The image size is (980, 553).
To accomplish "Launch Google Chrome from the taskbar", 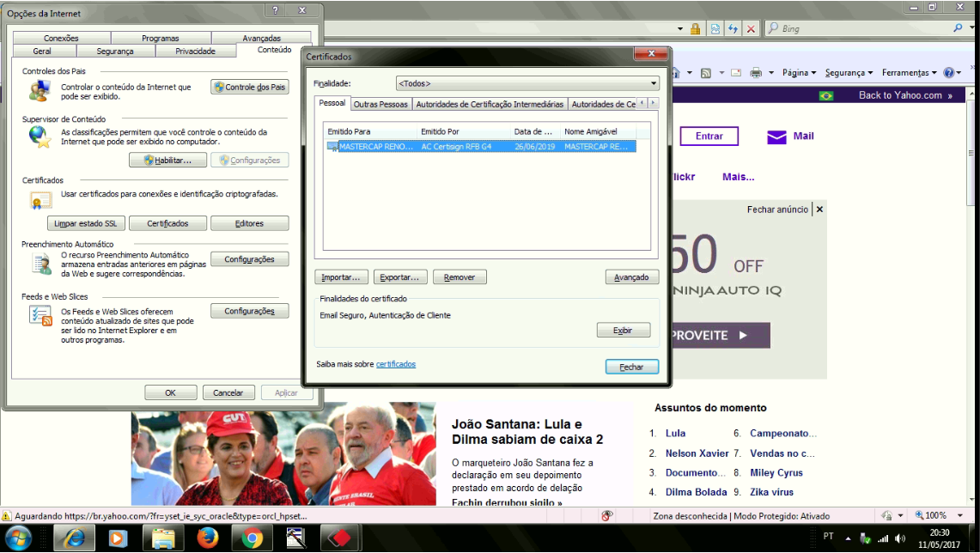I will click(252, 538).
